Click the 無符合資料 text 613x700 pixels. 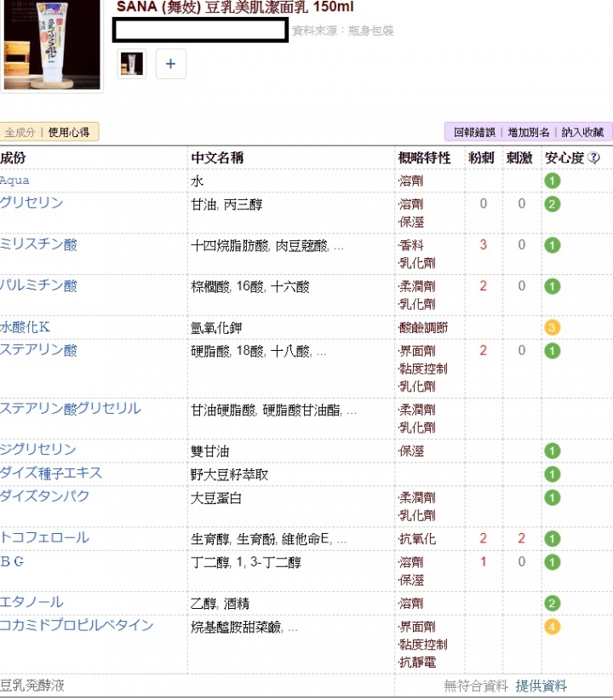(x=476, y=686)
